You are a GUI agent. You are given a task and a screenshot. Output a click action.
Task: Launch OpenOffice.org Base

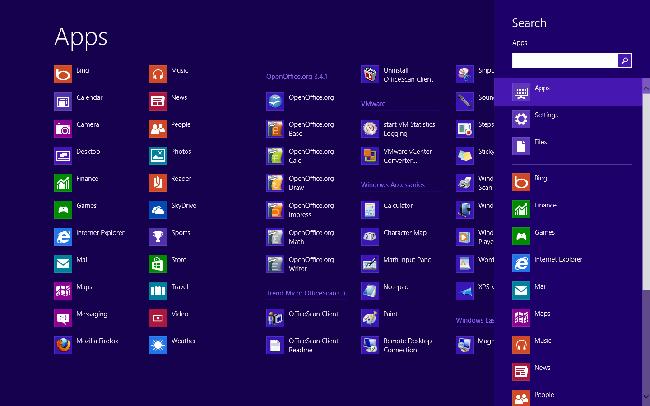pyautogui.click(x=275, y=129)
